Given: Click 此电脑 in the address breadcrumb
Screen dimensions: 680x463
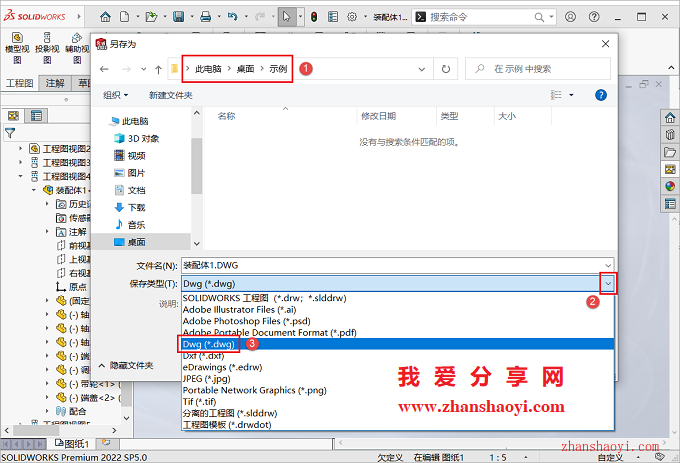Looking at the screenshot, I should (x=208, y=69).
